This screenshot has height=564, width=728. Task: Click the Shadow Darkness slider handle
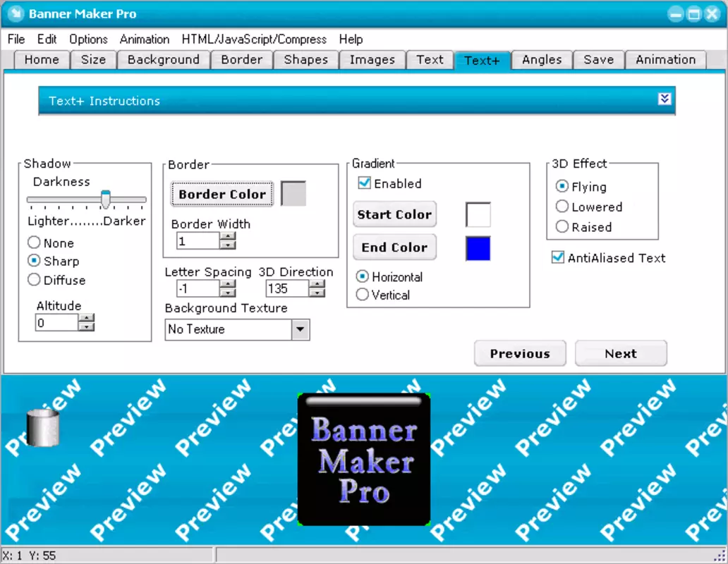point(105,199)
